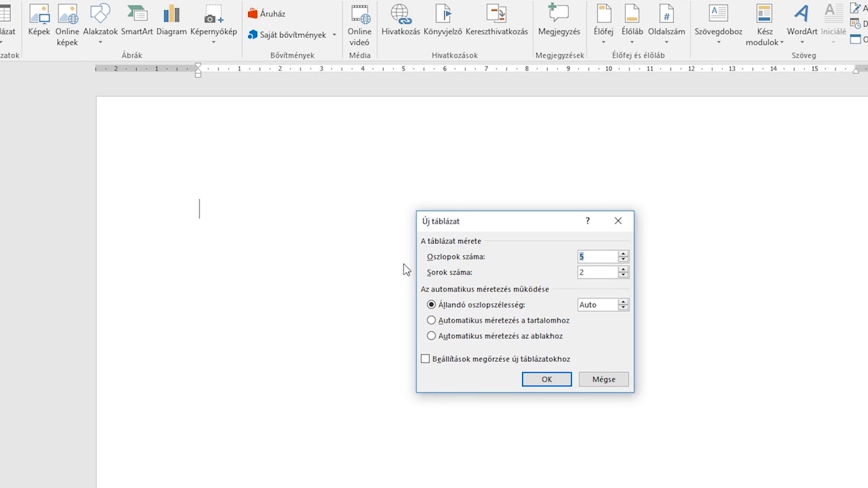Image resolution: width=868 pixels, height=488 pixels.
Task: Click the Online képek icon
Action: 68,14
